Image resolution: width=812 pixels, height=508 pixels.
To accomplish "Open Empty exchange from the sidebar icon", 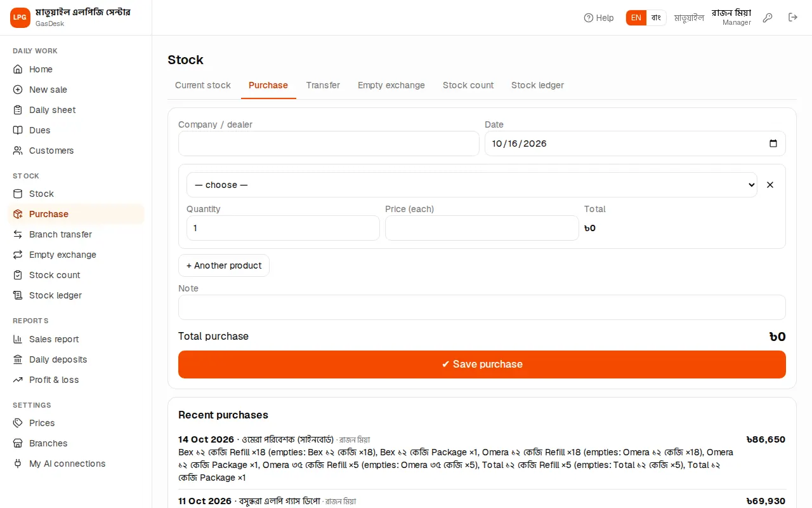I will click(x=18, y=255).
